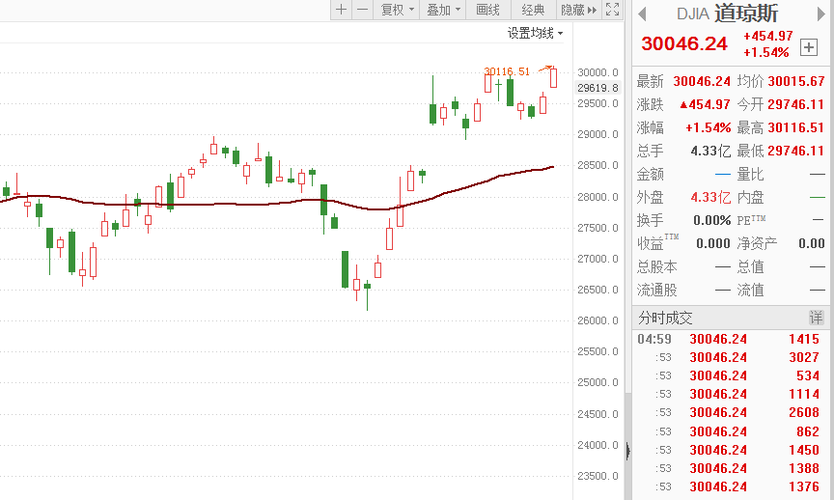Expand the 叠加 dropdown menu
The image size is (834, 500).
pyautogui.click(x=443, y=10)
